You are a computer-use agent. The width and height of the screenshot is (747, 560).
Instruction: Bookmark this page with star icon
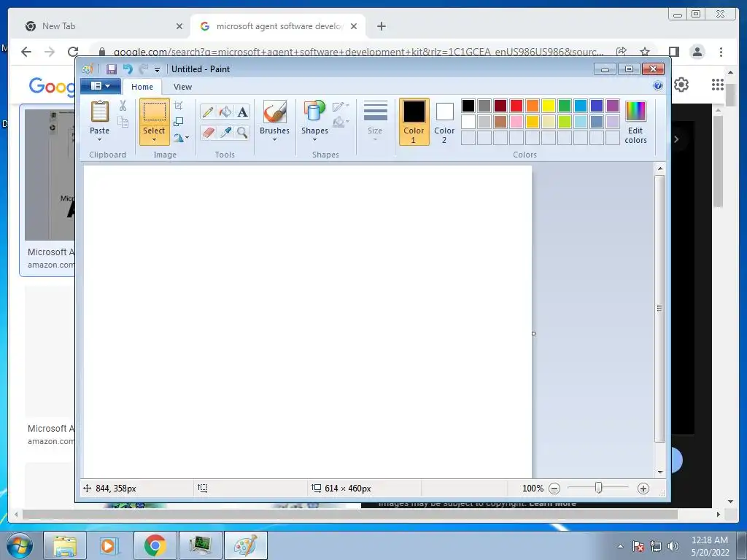click(645, 52)
